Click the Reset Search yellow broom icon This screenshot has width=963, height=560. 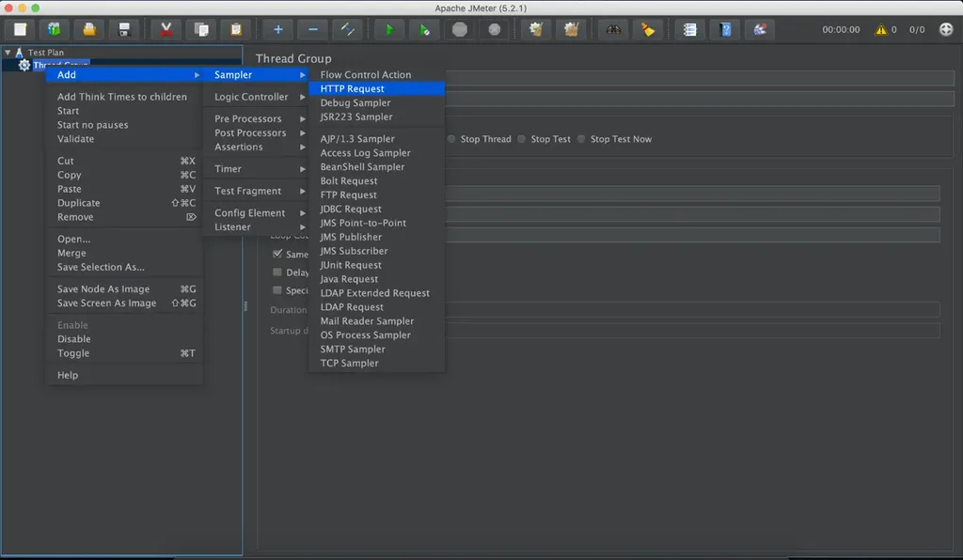pyautogui.click(x=648, y=29)
